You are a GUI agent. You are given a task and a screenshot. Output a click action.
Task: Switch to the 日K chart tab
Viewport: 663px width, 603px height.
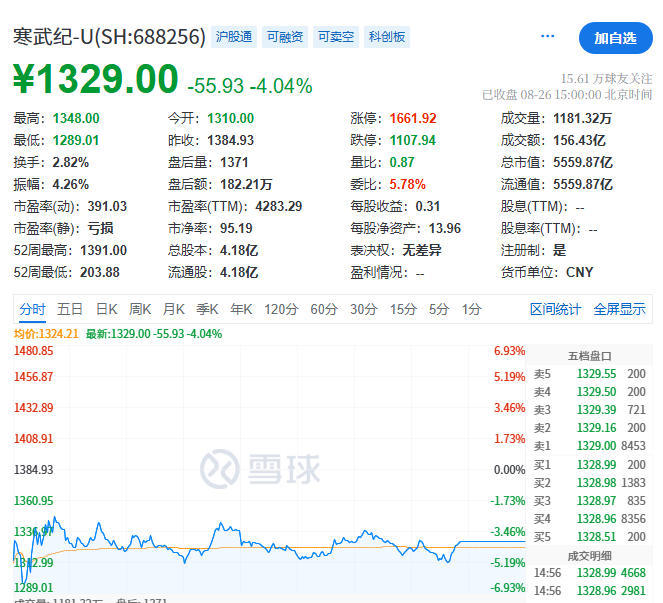107,310
